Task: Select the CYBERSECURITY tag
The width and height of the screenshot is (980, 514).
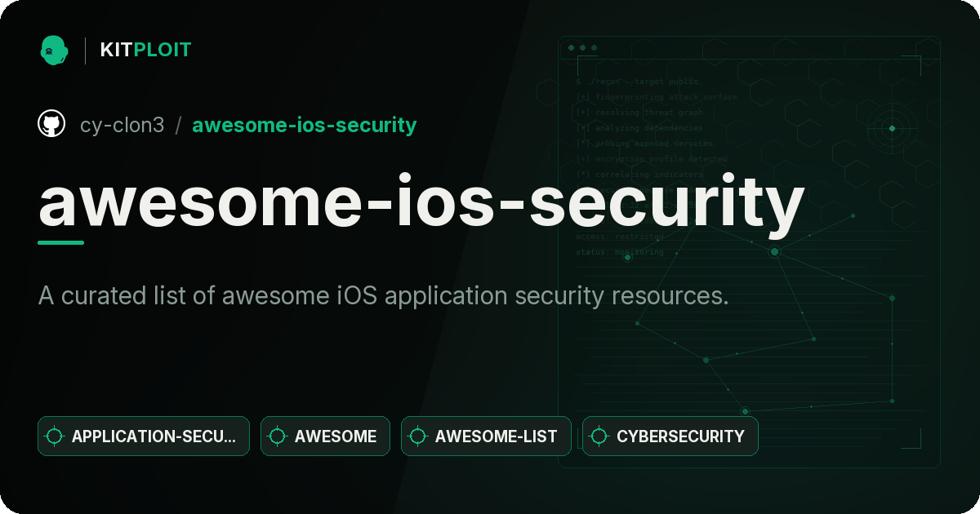Action: pyautogui.click(x=670, y=436)
